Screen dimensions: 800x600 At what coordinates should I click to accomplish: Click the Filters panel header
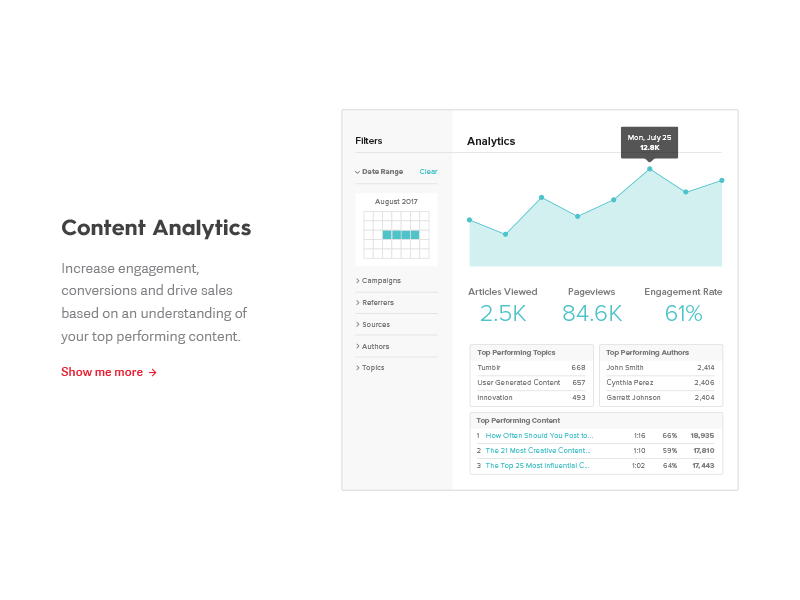point(369,140)
